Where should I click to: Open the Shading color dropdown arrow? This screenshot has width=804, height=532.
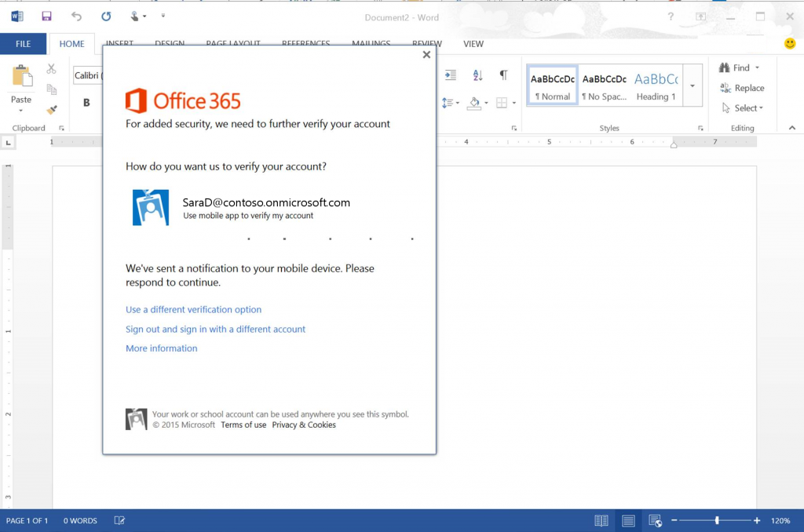tap(484, 103)
